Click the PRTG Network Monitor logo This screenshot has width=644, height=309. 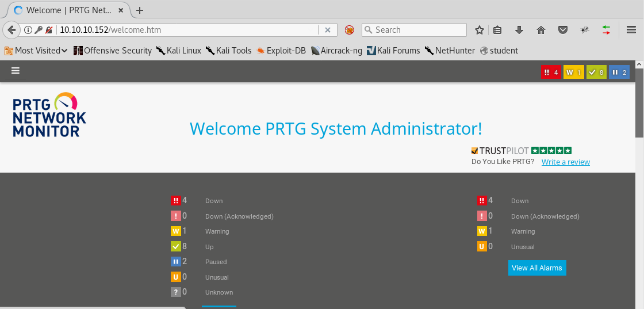(49, 115)
